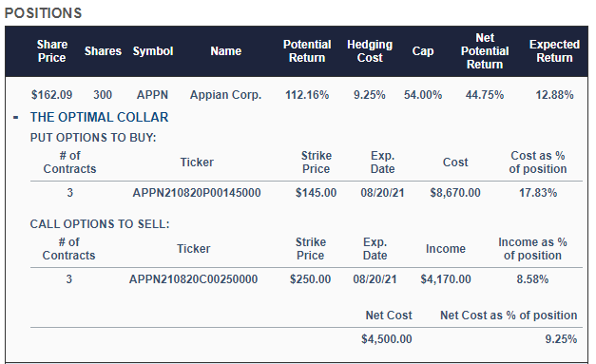Screen dimensions: 596x364
Task: Click the Share Price column header
Action: point(52,51)
